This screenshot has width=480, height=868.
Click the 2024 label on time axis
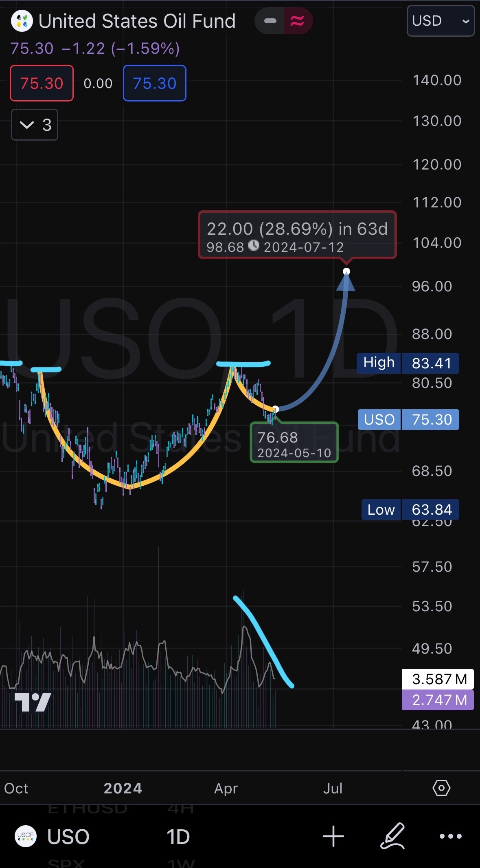tap(123, 788)
